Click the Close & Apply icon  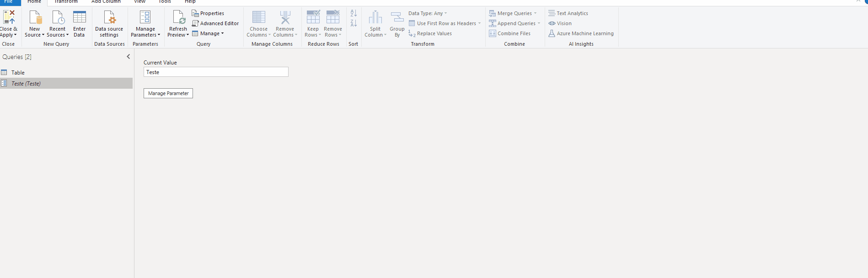click(9, 17)
